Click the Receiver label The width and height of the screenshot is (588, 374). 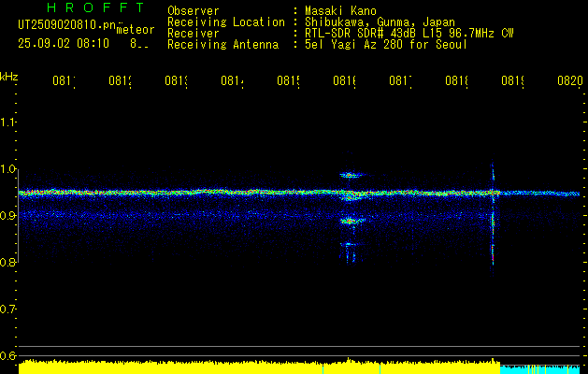click(194, 34)
